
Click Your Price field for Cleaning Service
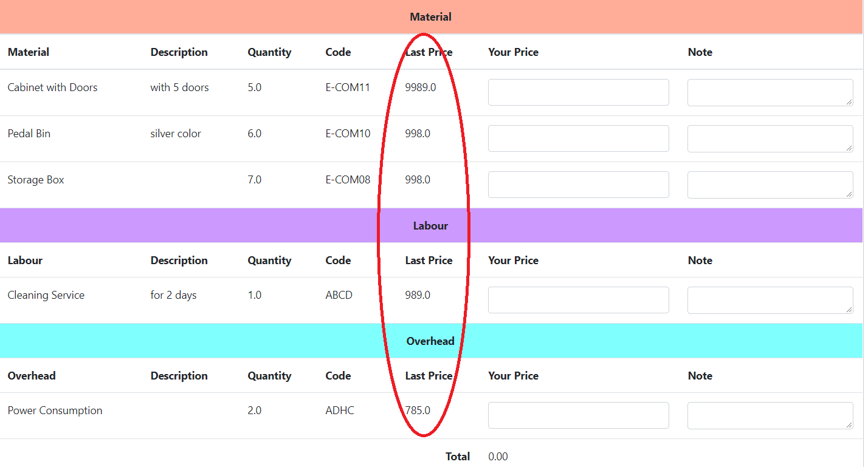(578, 300)
